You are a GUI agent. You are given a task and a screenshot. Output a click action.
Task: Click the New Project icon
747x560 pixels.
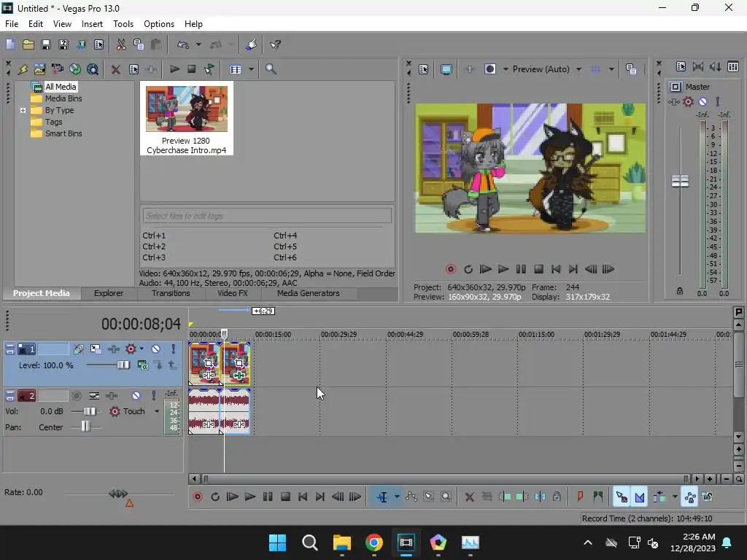pyautogui.click(x=10, y=44)
